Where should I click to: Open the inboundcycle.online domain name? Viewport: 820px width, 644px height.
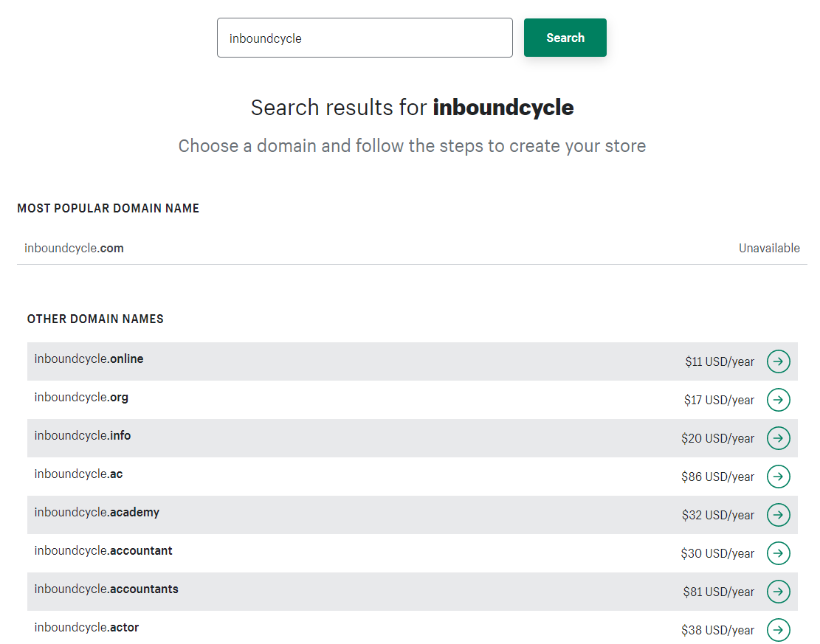(89, 359)
